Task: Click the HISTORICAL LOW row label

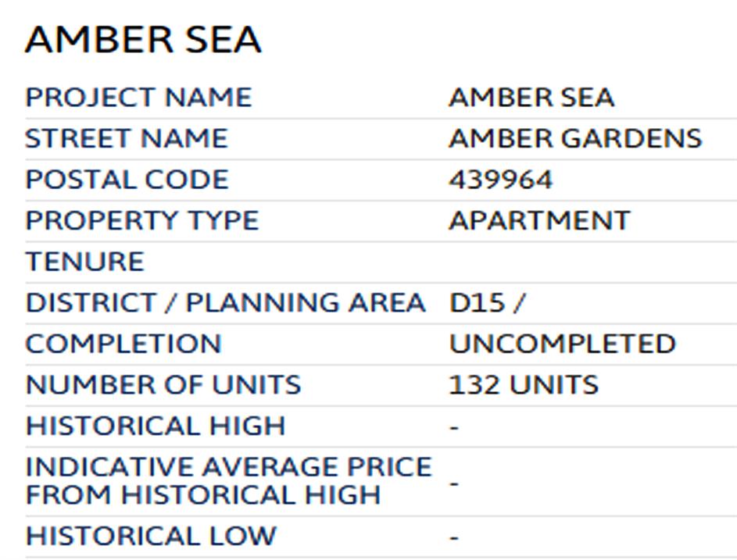Action: 151,537
